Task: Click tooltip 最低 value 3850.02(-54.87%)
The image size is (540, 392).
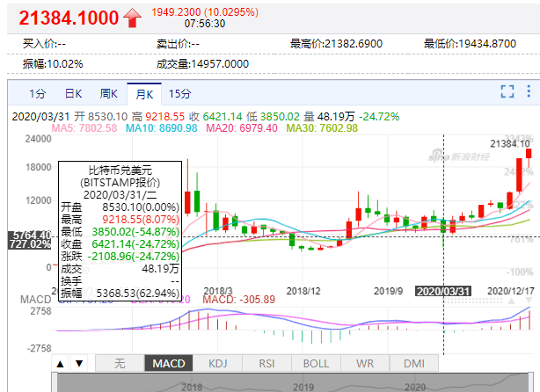Action: (x=135, y=232)
